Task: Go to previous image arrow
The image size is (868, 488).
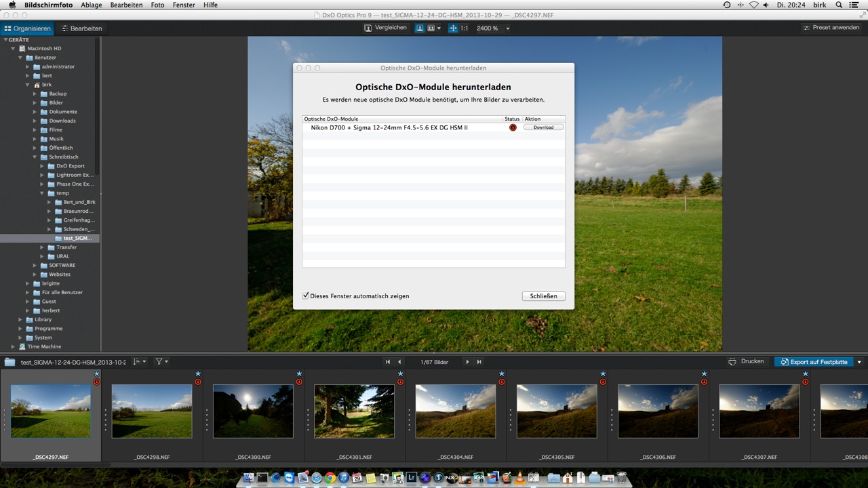Action: pos(399,362)
